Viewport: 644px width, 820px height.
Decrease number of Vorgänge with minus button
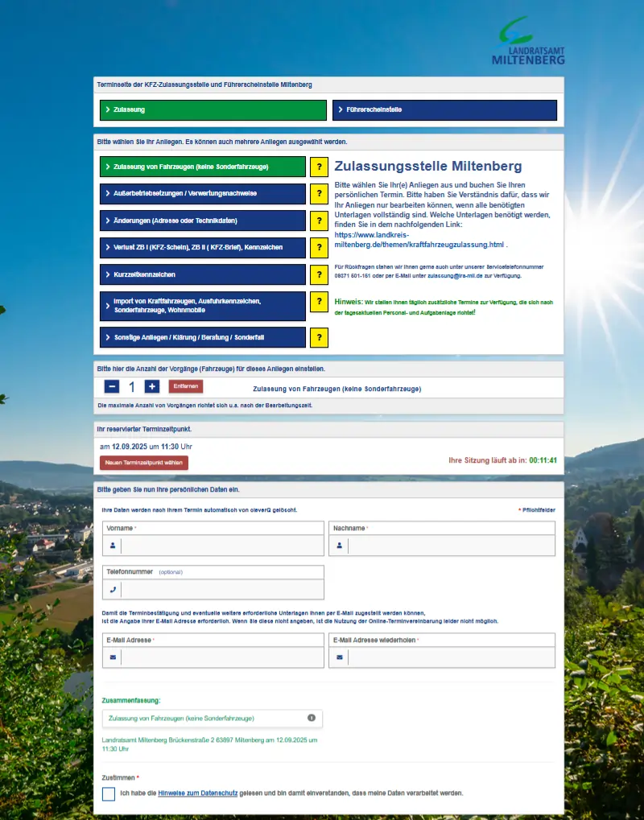coord(112,387)
